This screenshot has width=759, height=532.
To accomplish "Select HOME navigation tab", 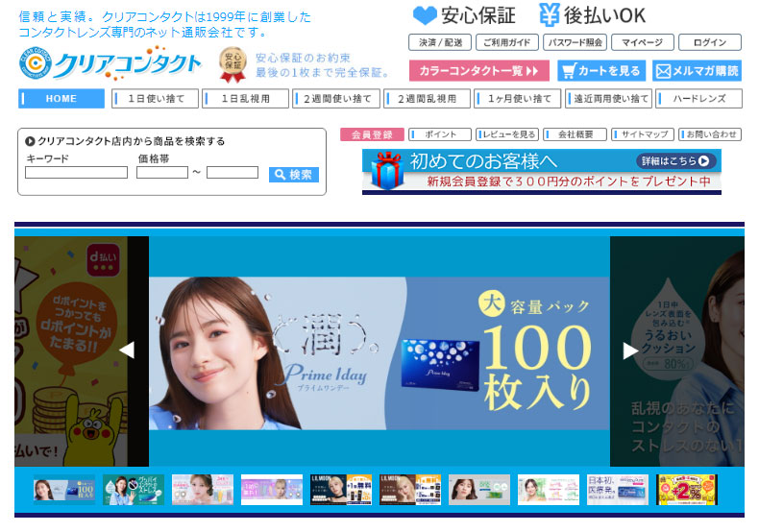I will click(x=61, y=99).
